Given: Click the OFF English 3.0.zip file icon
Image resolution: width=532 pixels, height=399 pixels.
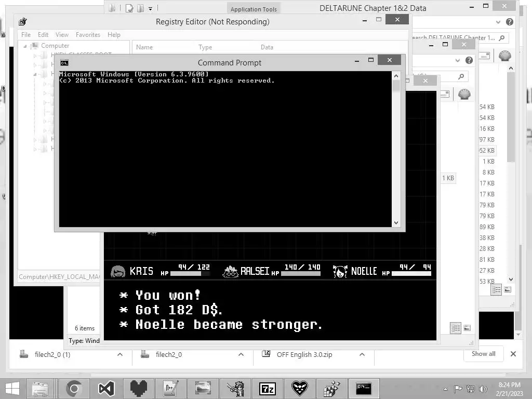Looking at the screenshot, I should (266, 354).
